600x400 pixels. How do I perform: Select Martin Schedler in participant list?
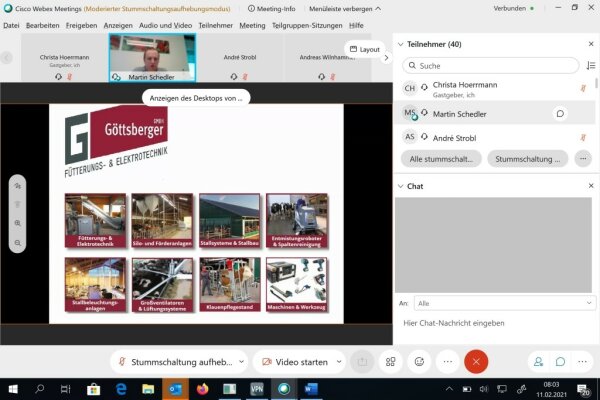[494, 114]
